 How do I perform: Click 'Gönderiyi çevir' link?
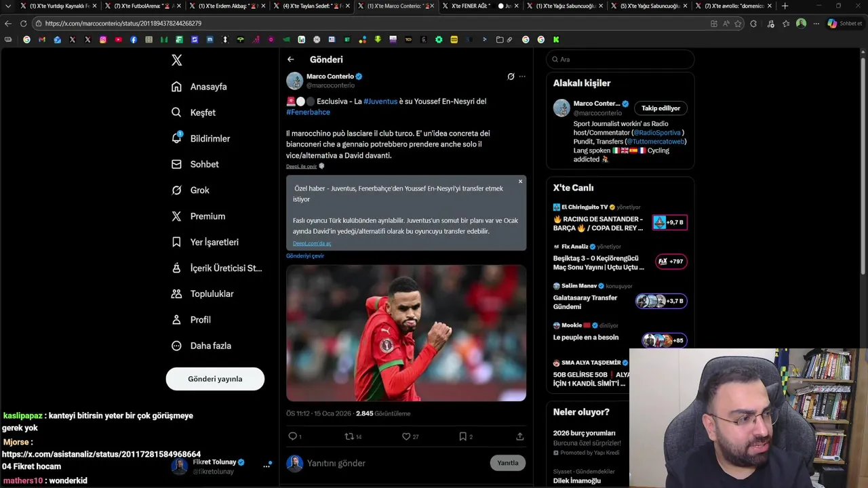point(305,256)
